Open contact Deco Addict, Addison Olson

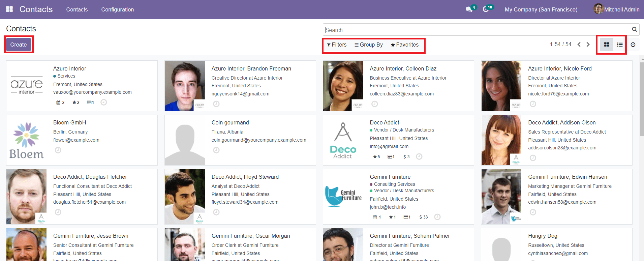pos(562,122)
